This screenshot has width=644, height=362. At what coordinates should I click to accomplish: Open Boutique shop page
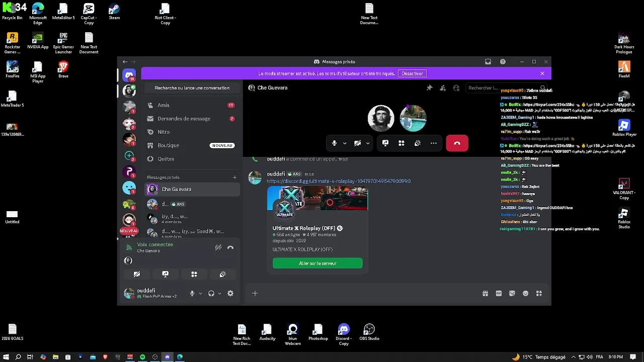192,145
